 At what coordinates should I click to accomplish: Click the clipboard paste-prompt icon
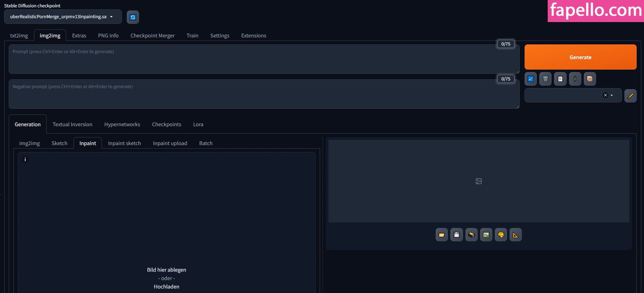tap(560, 79)
